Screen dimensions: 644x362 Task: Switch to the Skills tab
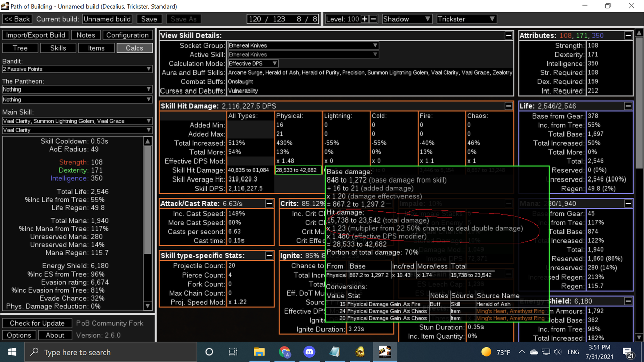[58, 48]
